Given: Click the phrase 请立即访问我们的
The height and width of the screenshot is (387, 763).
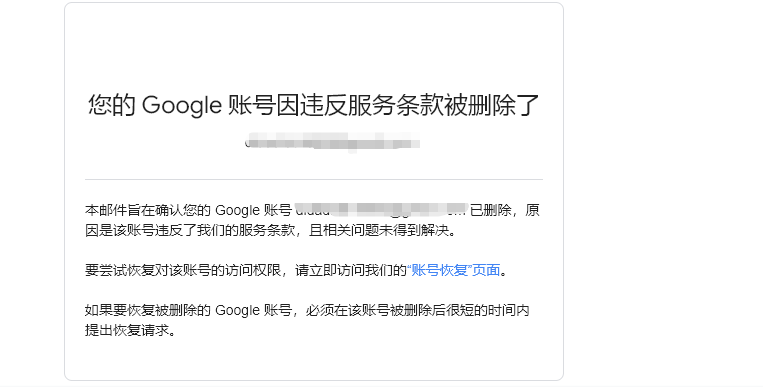Looking at the screenshot, I should click(x=350, y=270).
